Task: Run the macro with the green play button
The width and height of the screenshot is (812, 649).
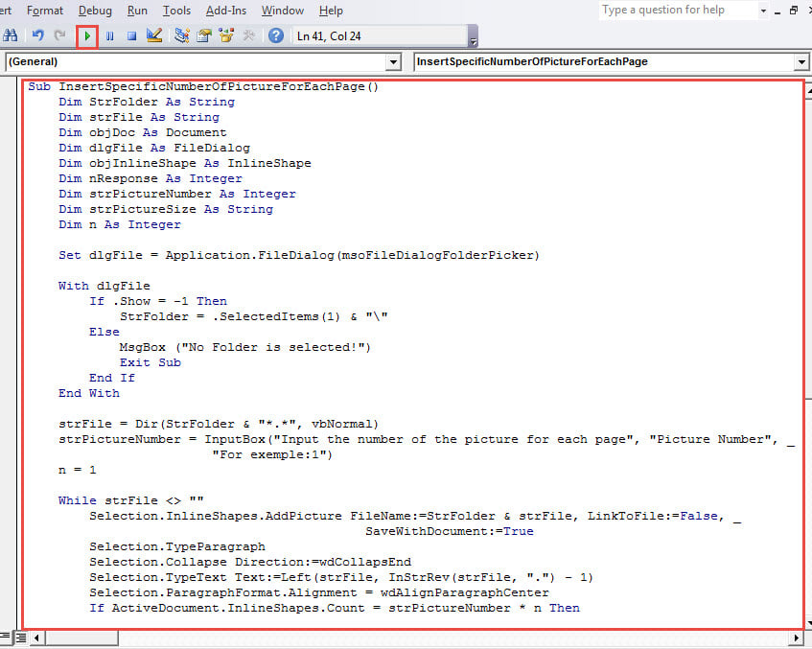Action: click(87, 36)
